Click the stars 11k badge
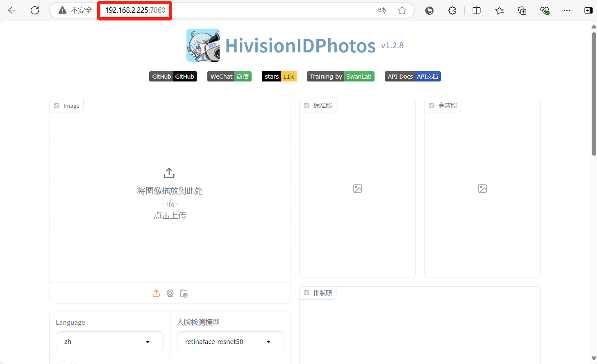 (279, 77)
